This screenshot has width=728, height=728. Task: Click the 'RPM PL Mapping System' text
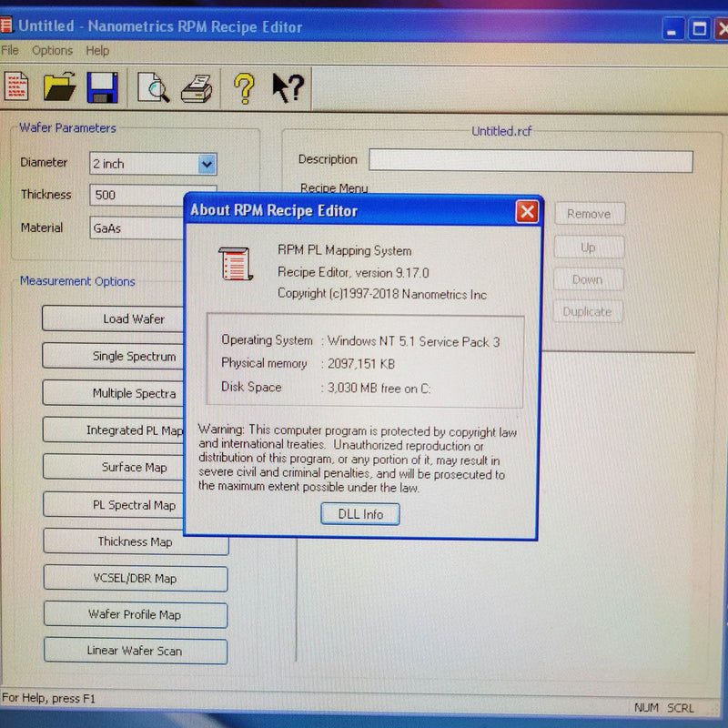345,251
